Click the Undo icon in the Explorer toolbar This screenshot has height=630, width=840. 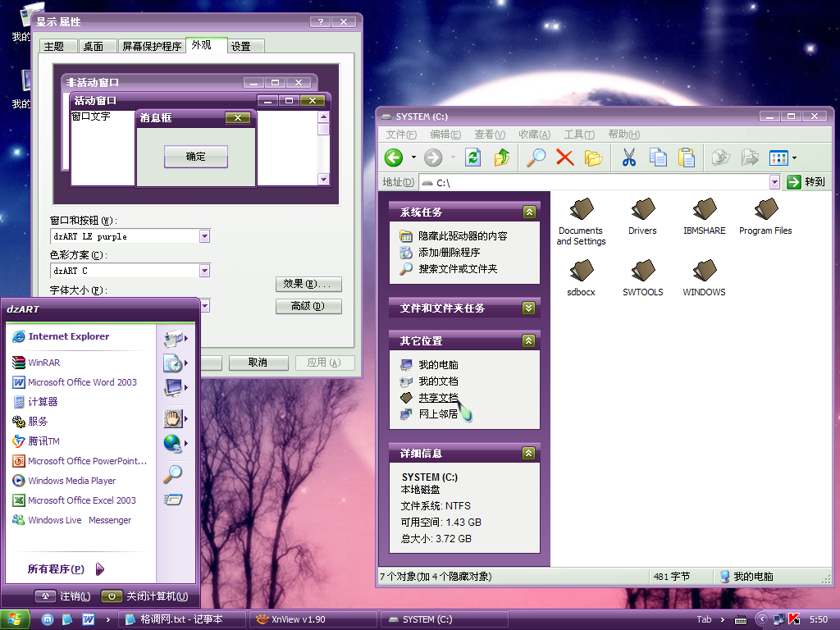pyautogui.click(x=721, y=157)
